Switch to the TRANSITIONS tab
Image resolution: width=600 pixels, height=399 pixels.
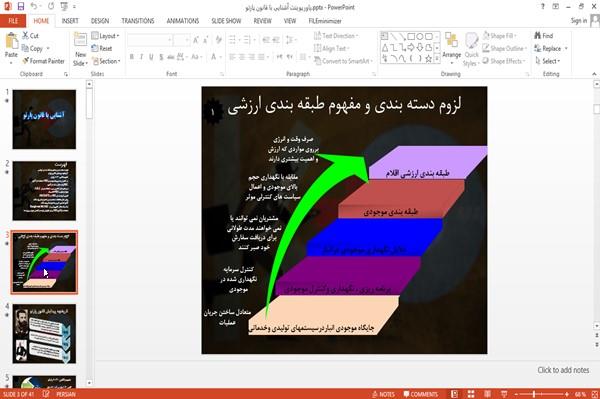tap(138, 21)
